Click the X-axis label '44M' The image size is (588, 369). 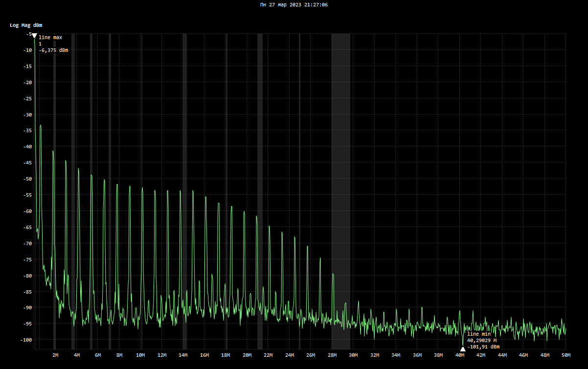pos(502,355)
